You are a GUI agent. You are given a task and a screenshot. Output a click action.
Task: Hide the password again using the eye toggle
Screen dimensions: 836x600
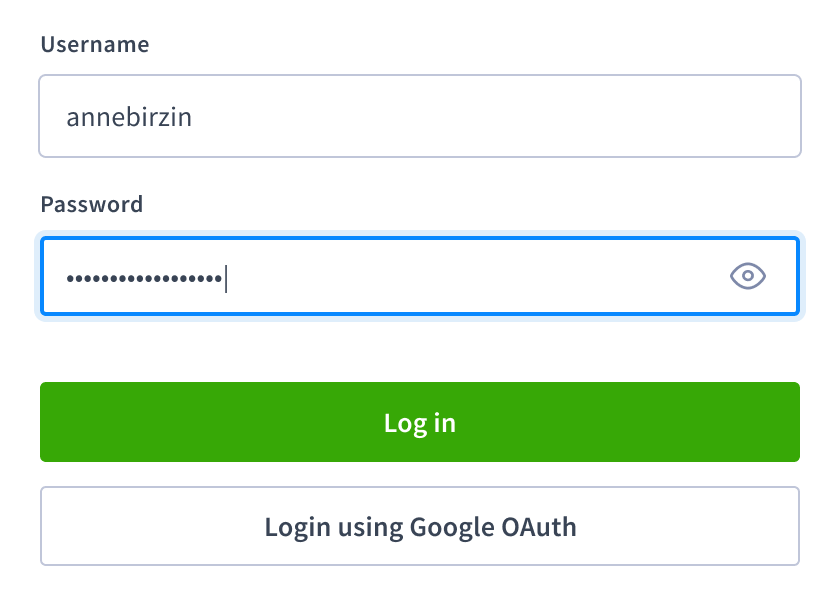coord(749,276)
